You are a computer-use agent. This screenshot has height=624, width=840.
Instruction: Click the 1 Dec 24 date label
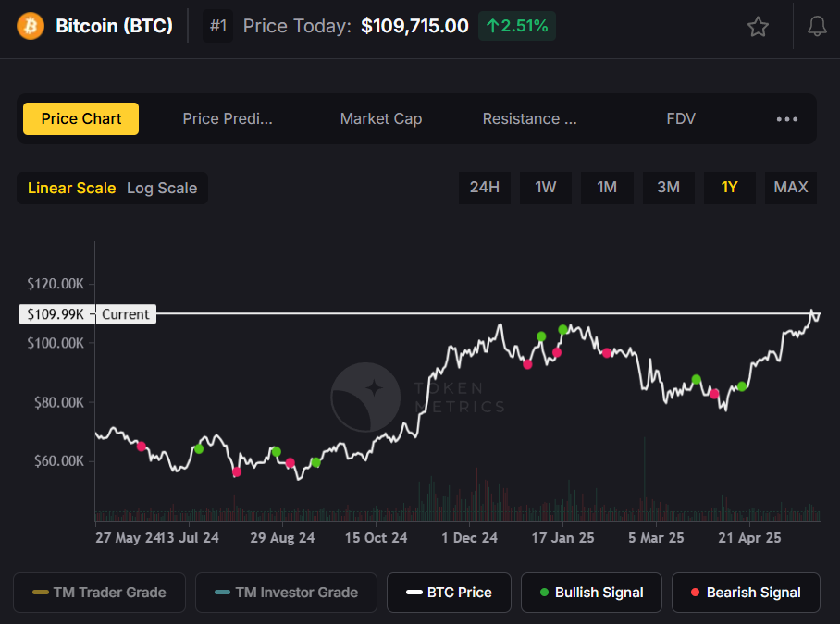(469, 538)
